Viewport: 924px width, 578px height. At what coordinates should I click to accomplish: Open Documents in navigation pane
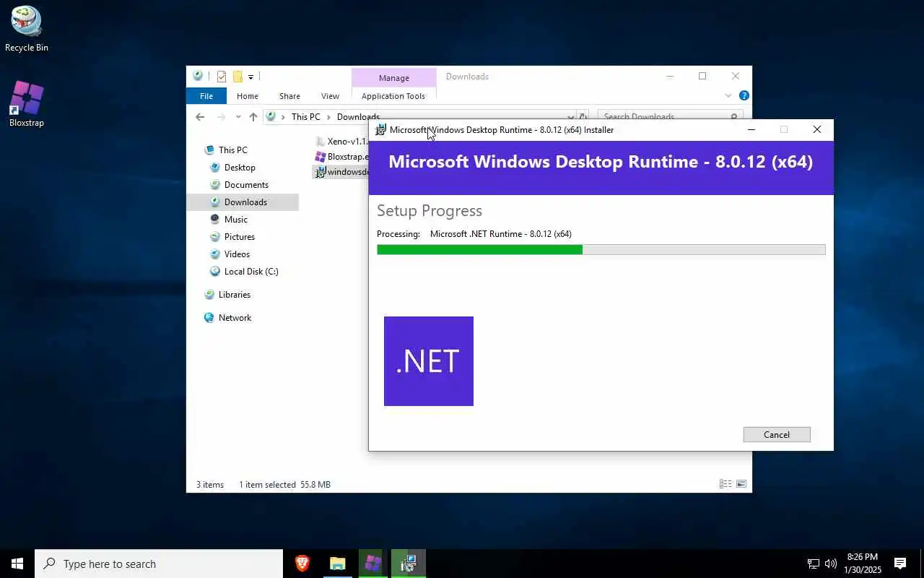(246, 185)
